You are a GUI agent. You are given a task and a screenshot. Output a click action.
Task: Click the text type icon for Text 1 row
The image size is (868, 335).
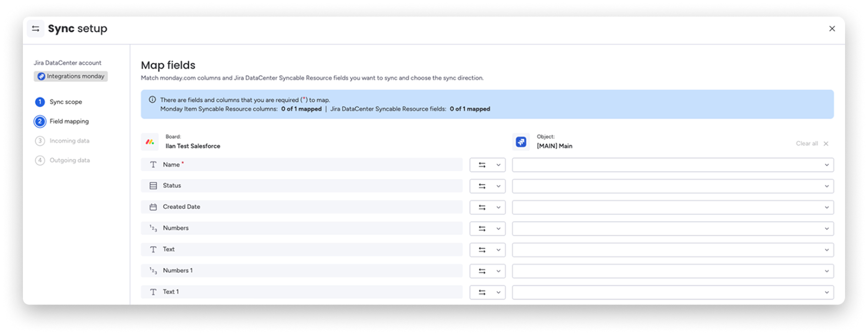pyautogui.click(x=153, y=292)
